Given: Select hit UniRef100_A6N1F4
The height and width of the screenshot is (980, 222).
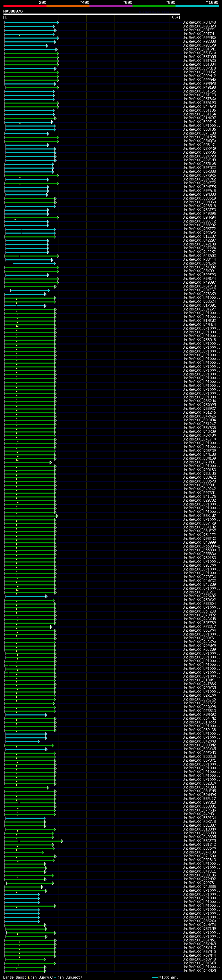Looking at the screenshot, I should tap(199, 278).
